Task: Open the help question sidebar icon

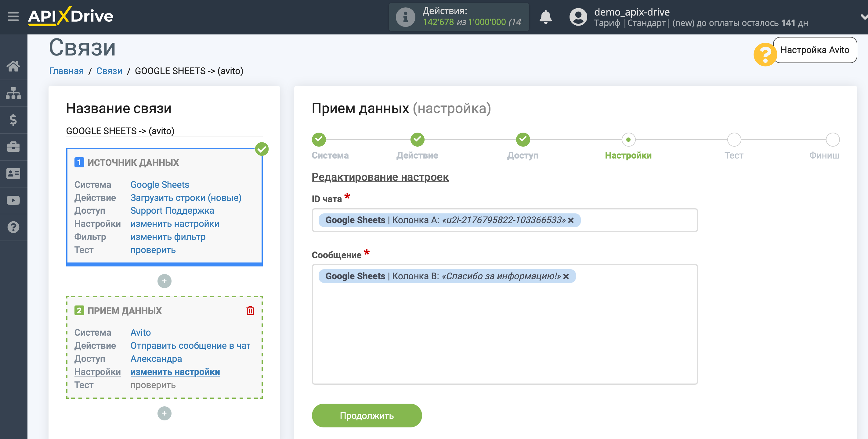Action: (x=13, y=227)
